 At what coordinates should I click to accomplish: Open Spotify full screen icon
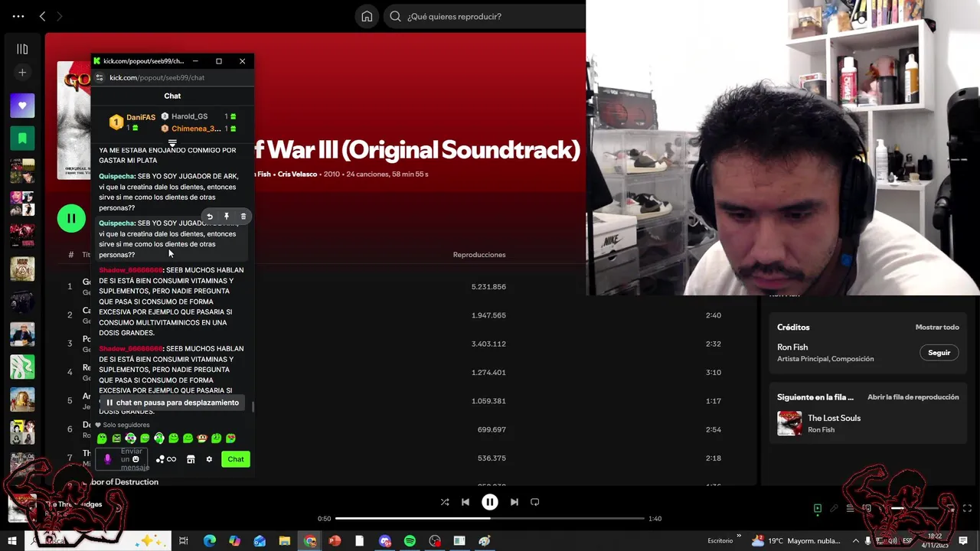[x=967, y=508]
